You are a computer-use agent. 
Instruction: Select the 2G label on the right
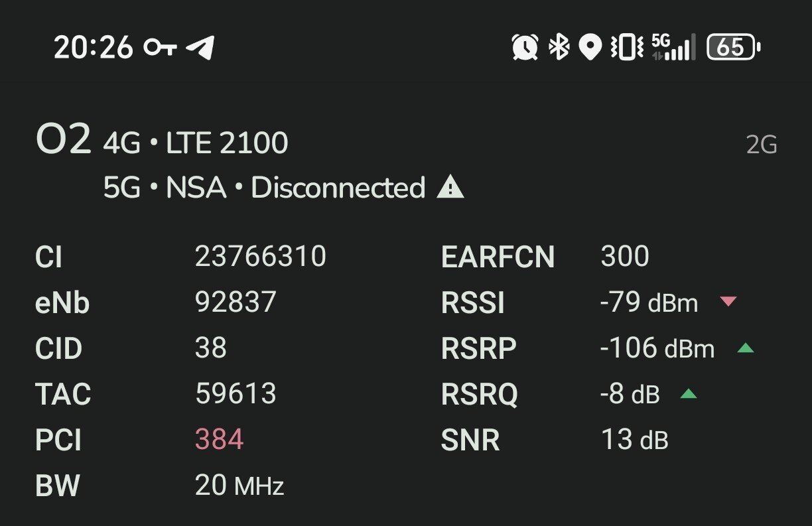(x=761, y=145)
